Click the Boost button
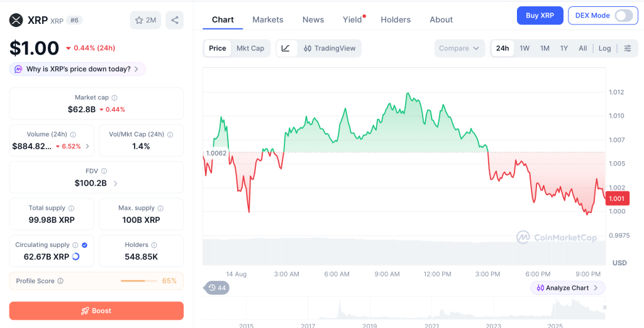This screenshot has width=644, height=328. point(96,311)
